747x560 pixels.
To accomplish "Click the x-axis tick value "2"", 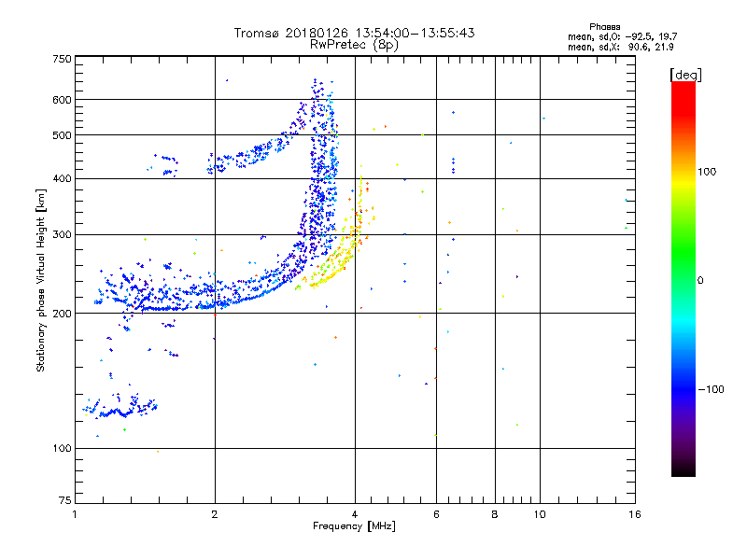I will coord(215,514).
